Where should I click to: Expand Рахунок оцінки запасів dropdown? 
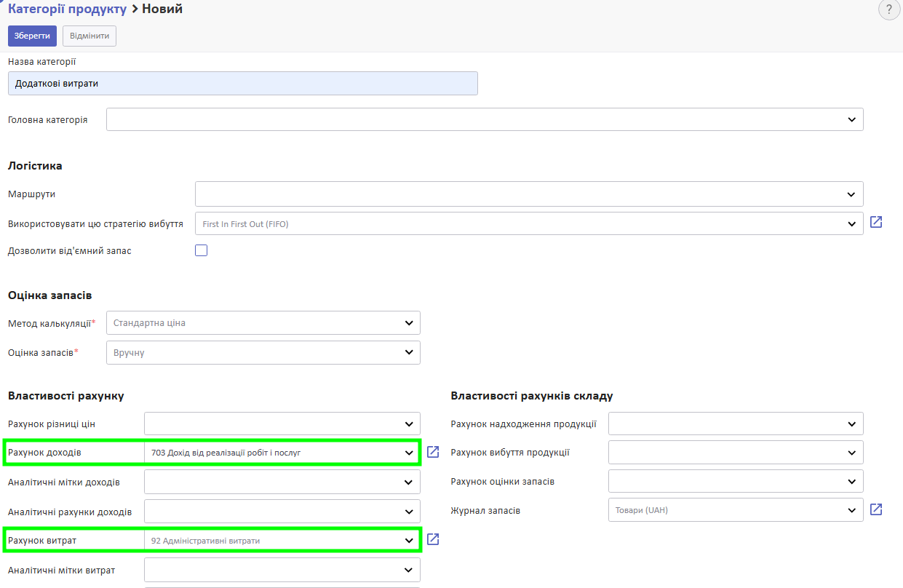(736, 481)
